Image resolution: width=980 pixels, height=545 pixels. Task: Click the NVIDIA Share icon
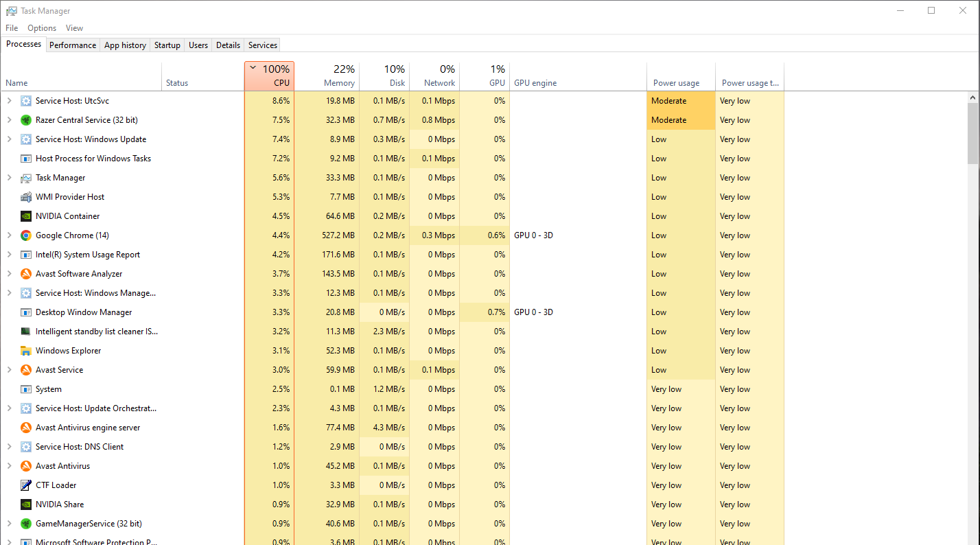[26, 505]
